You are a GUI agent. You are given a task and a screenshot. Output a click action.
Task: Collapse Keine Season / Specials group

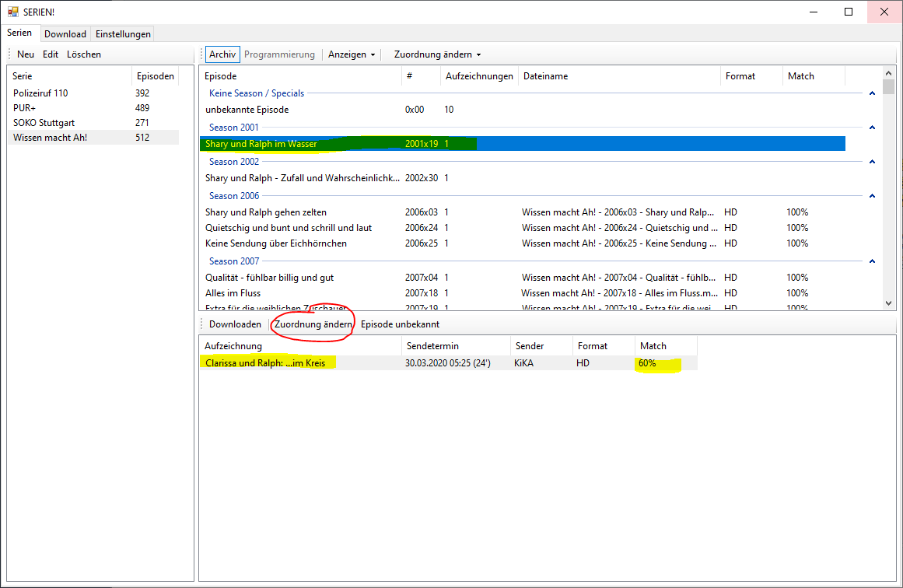click(872, 93)
